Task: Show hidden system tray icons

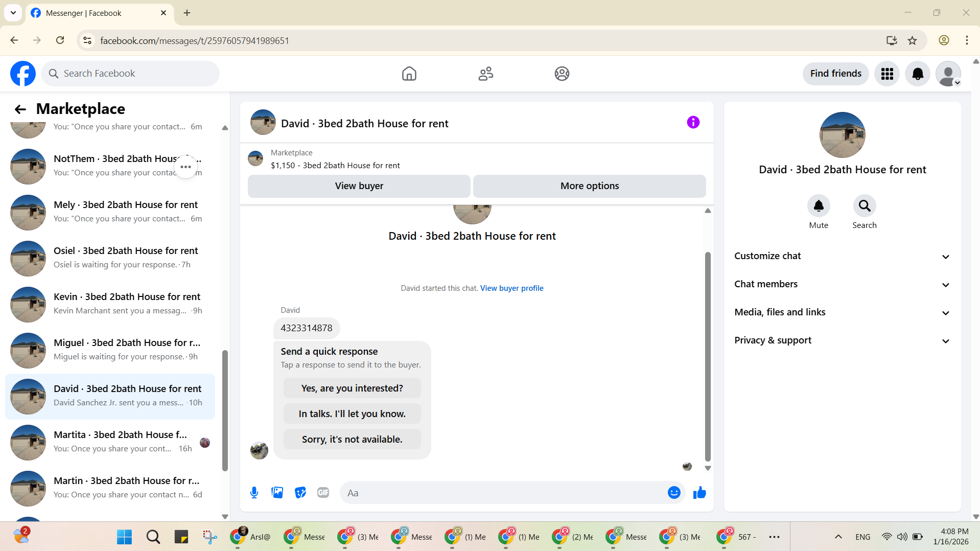Action: (x=838, y=537)
